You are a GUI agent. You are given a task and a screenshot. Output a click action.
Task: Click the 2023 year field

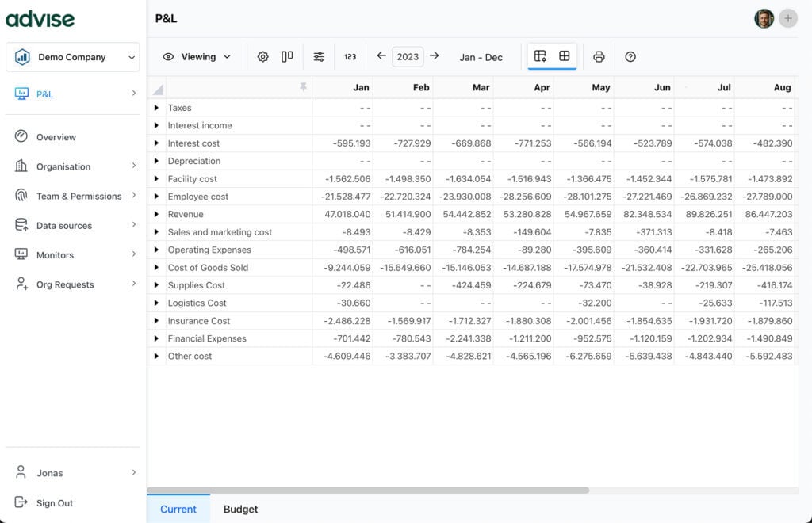click(408, 57)
